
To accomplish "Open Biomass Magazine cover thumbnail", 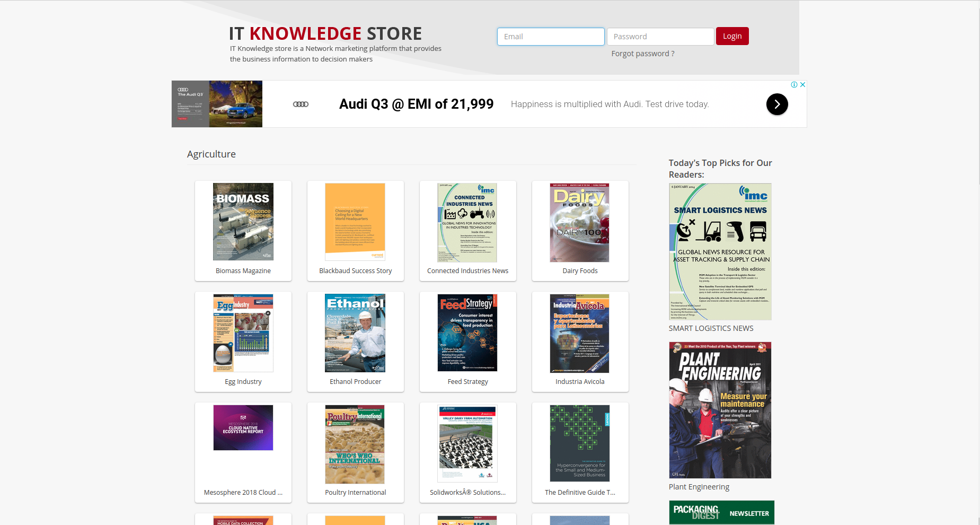I will pos(243,222).
